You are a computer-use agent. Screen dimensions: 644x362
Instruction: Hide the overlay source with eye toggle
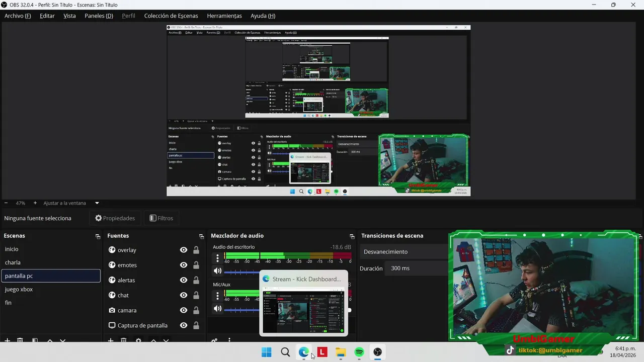tap(184, 250)
